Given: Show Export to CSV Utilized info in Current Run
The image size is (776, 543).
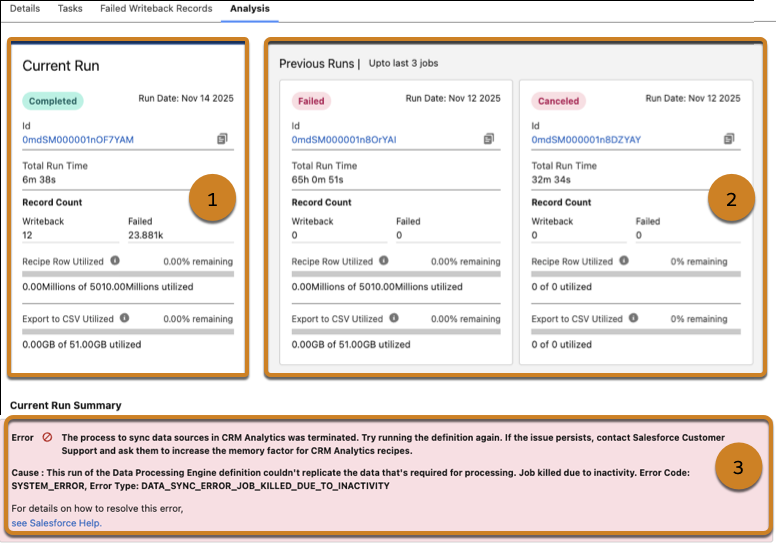Looking at the screenshot, I should (x=125, y=318).
